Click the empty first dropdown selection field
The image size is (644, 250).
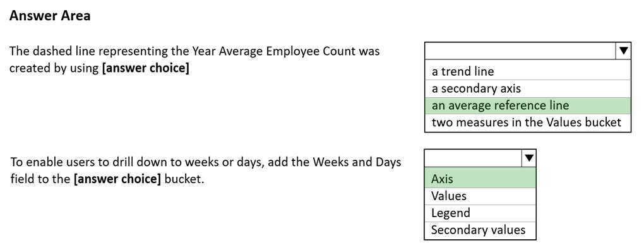pos(520,51)
